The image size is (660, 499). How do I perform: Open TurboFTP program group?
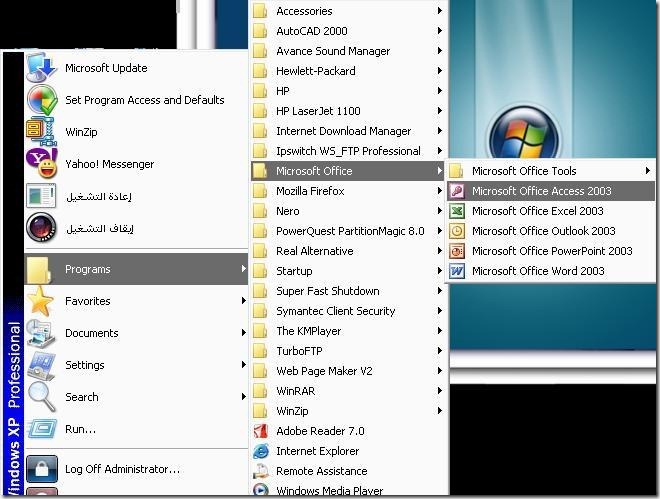[348, 351]
